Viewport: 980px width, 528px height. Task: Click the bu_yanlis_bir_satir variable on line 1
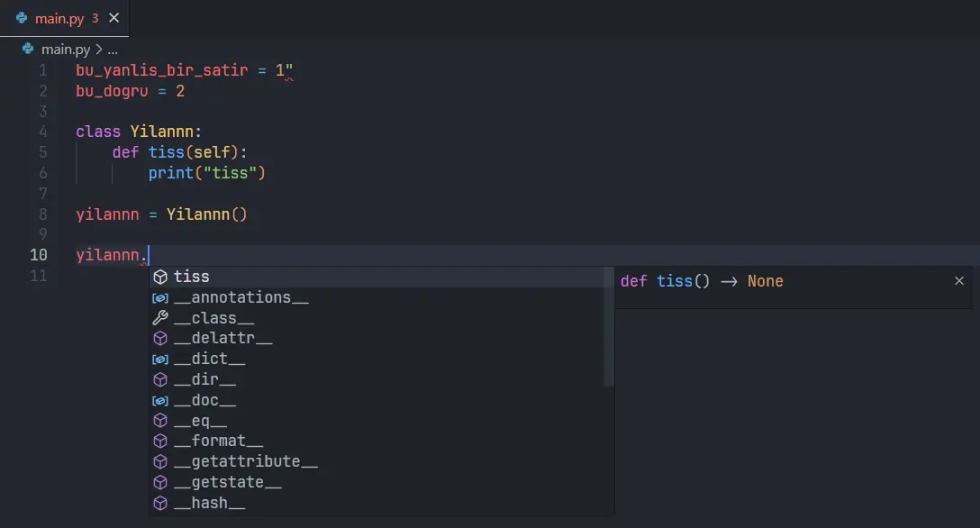pyautogui.click(x=162, y=70)
